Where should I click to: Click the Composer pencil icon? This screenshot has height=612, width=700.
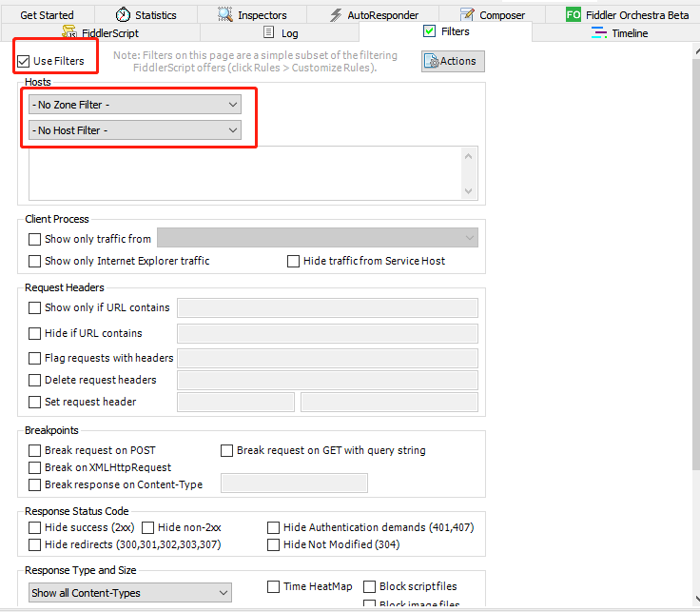point(467,14)
